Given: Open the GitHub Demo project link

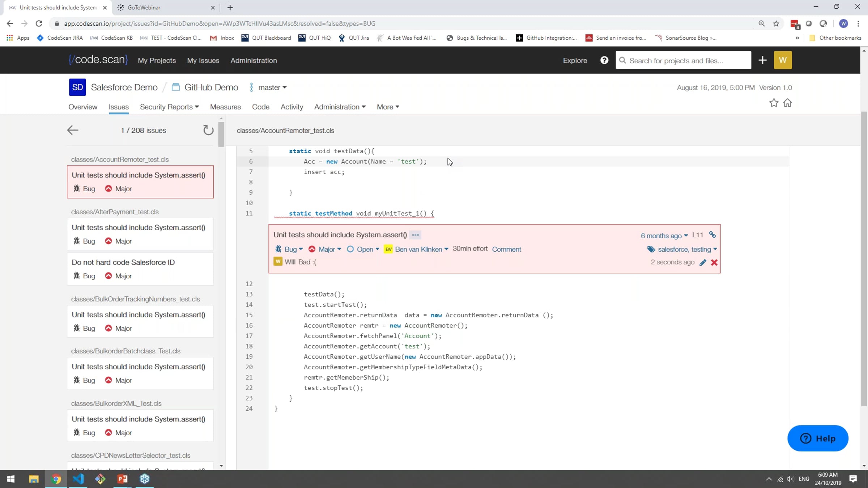Looking at the screenshot, I should 211,87.
